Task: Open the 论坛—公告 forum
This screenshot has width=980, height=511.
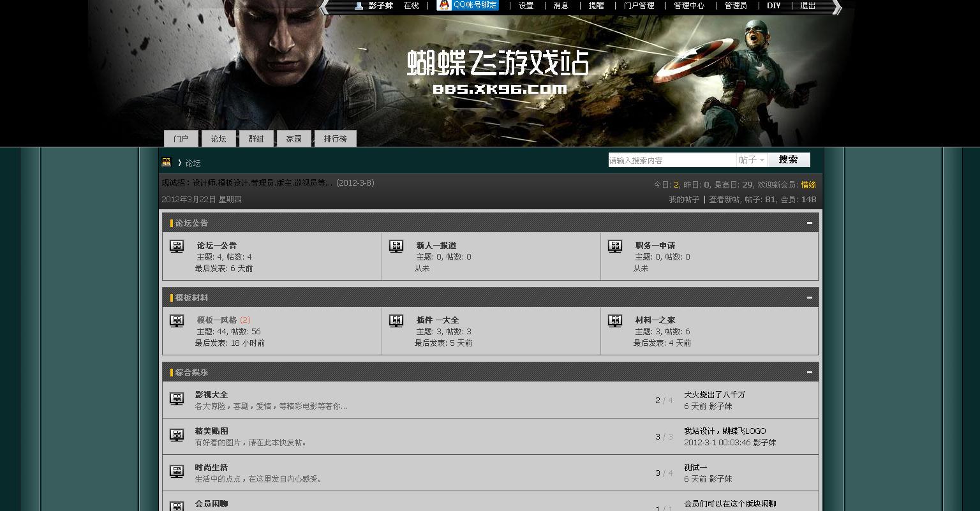Action: pos(217,246)
